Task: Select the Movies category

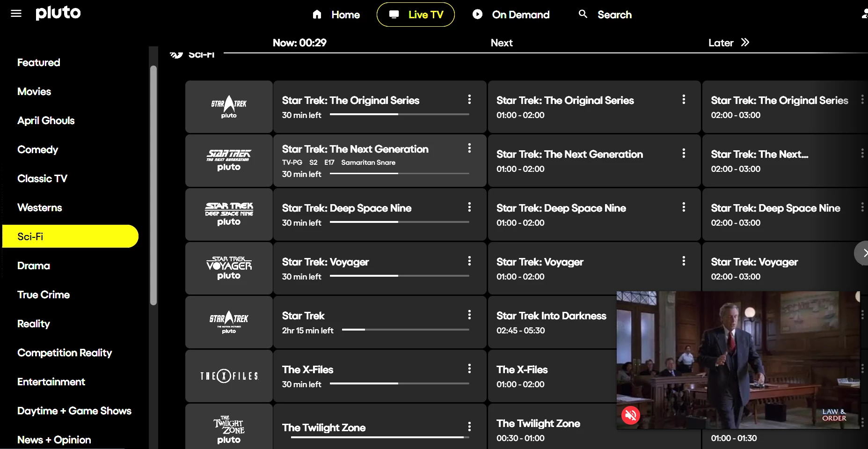Action: [34, 91]
